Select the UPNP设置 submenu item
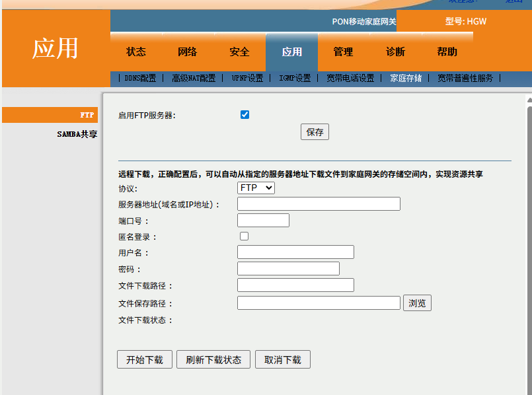Viewport: 532px width, 395px height. (247, 78)
